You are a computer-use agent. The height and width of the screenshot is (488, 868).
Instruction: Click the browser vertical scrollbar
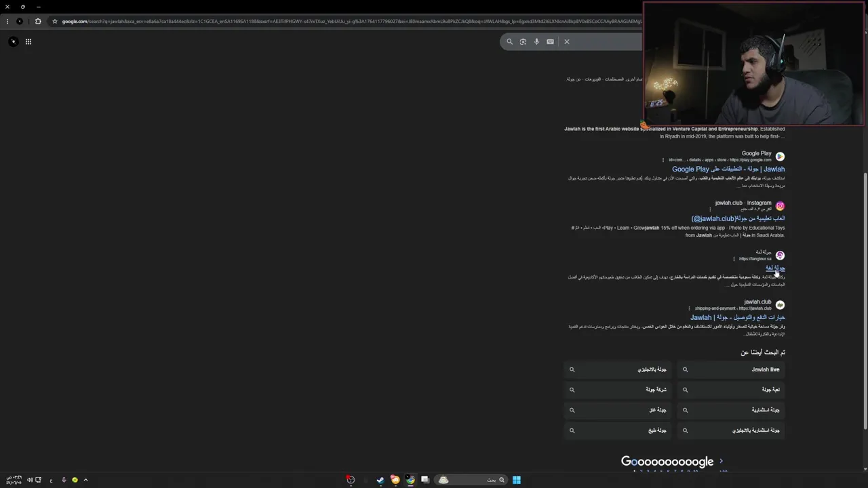pos(865,302)
